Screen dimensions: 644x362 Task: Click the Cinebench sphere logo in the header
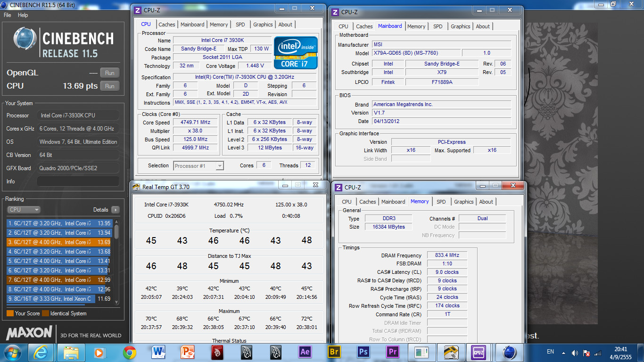(x=26, y=39)
